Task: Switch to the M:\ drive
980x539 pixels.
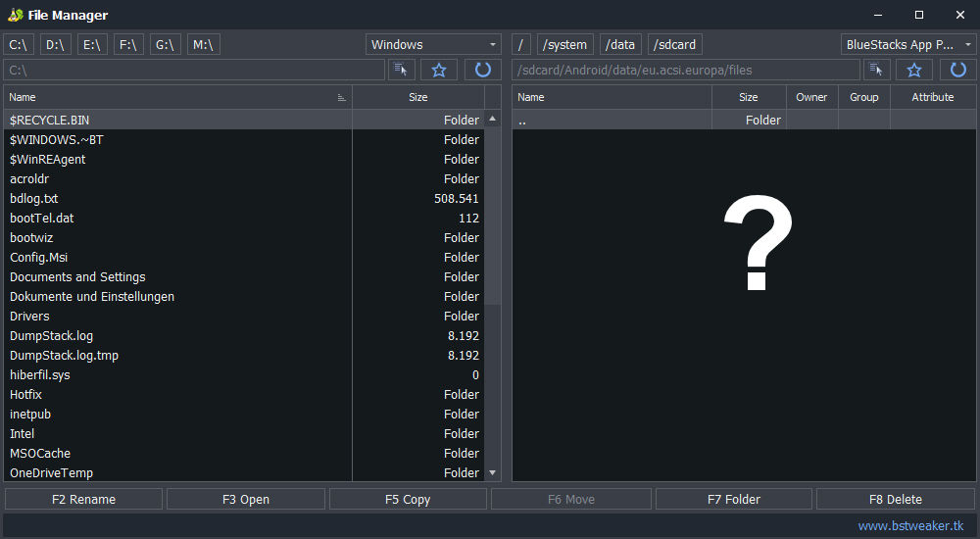Action: pos(203,44)
